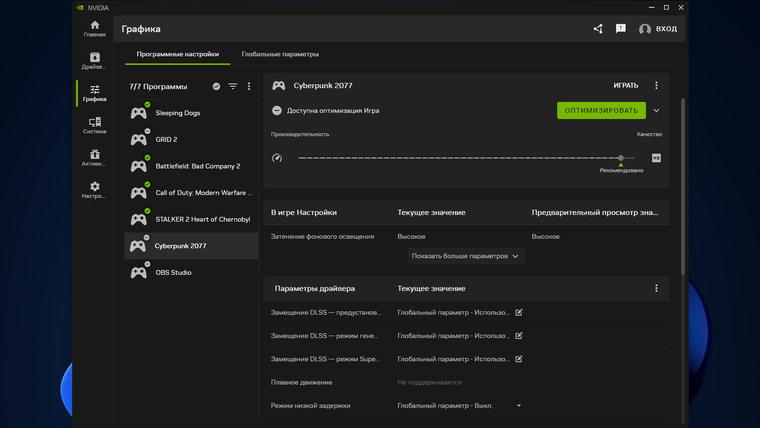Select Cyberpunk 2077 in programs list
The image size is (760, 428).
[x=191, y=246]
